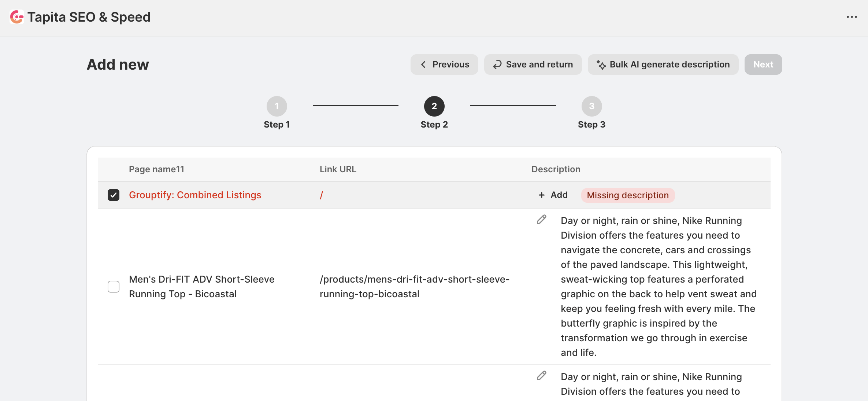Click Bulk AI generate description button
868x401 pixels.
(x=663, y=65)
